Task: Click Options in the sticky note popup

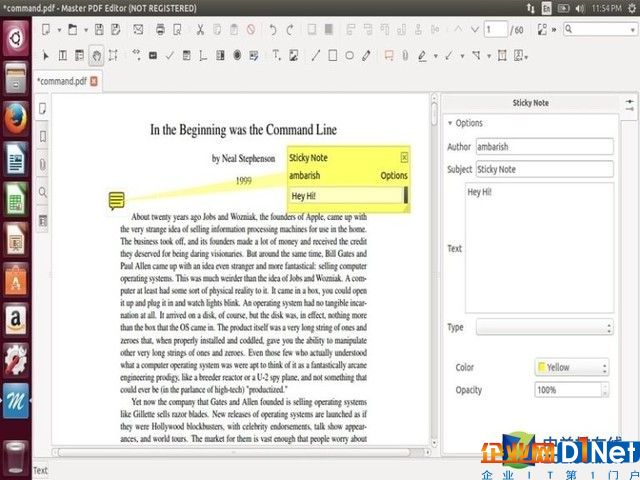Action: click(x=394, y=176)
